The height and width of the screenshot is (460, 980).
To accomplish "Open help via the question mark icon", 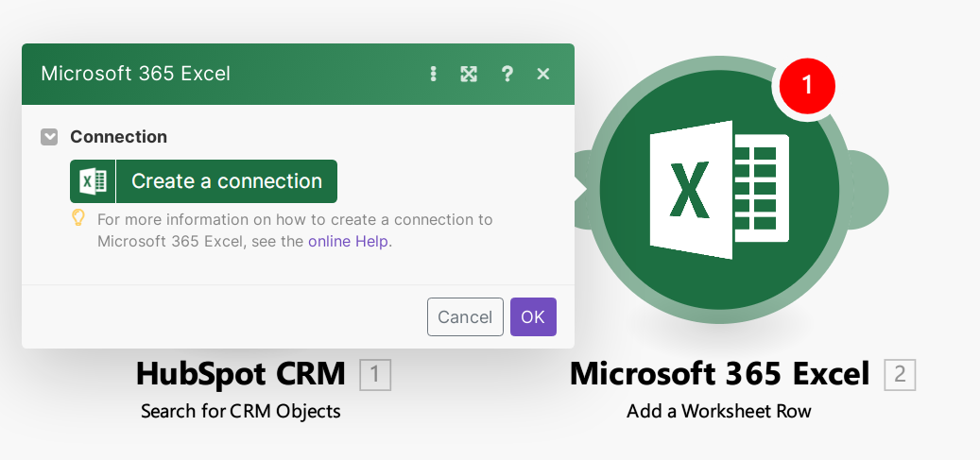I will pyautogui.click(x=507, y=75).
